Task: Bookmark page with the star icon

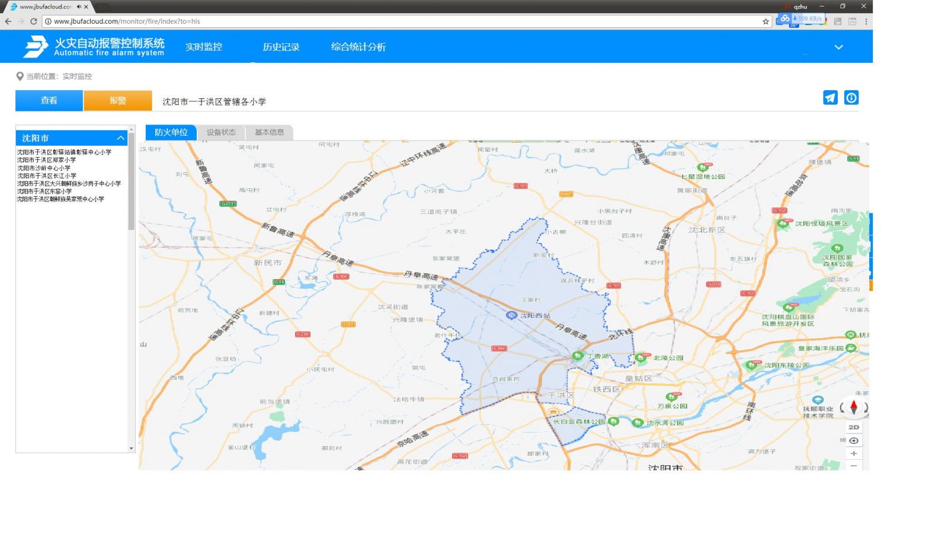Action: click(x=766, y=21)
